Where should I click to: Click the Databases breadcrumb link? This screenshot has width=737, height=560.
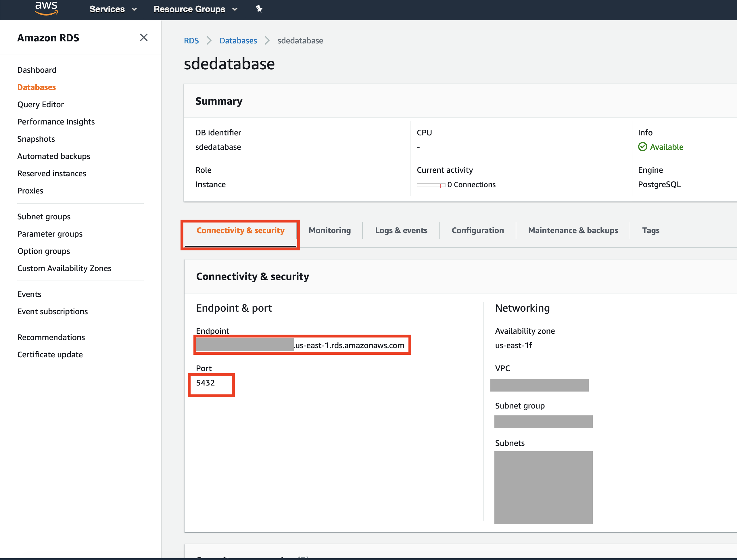point(239,40)
